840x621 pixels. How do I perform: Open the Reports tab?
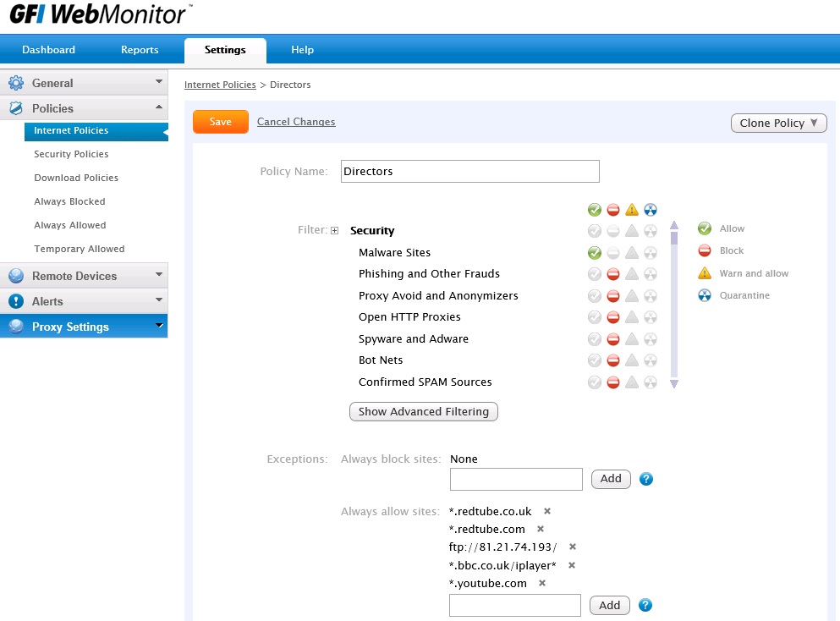(x=140, y=50)
